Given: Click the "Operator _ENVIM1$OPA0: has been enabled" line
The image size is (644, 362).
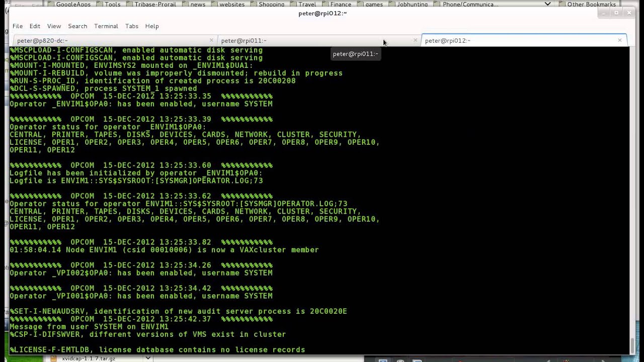Looking at the screenshot, I should [141, 104].
